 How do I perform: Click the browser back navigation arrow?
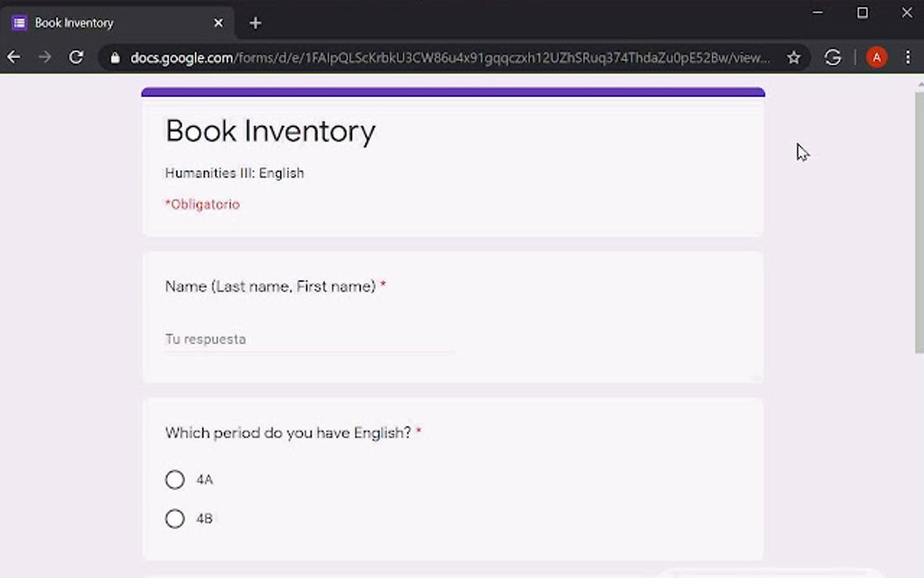[13, 56]
